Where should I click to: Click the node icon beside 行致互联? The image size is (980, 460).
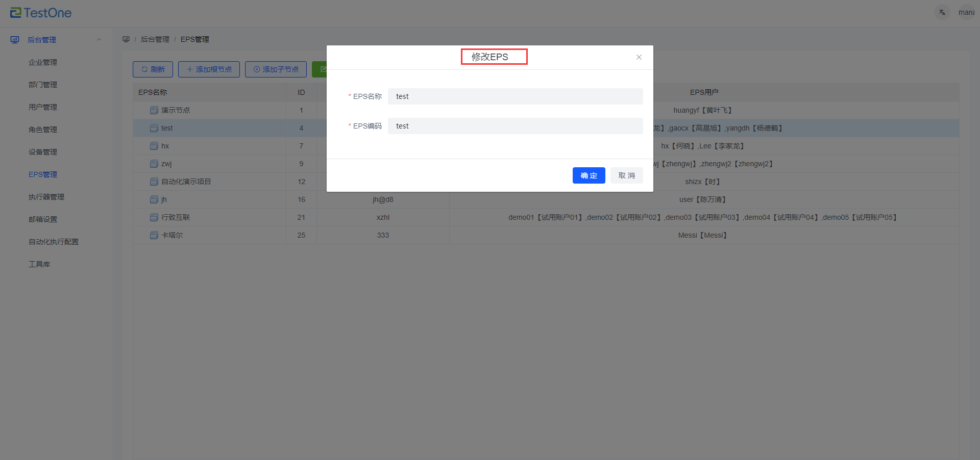tap(154, 217)
